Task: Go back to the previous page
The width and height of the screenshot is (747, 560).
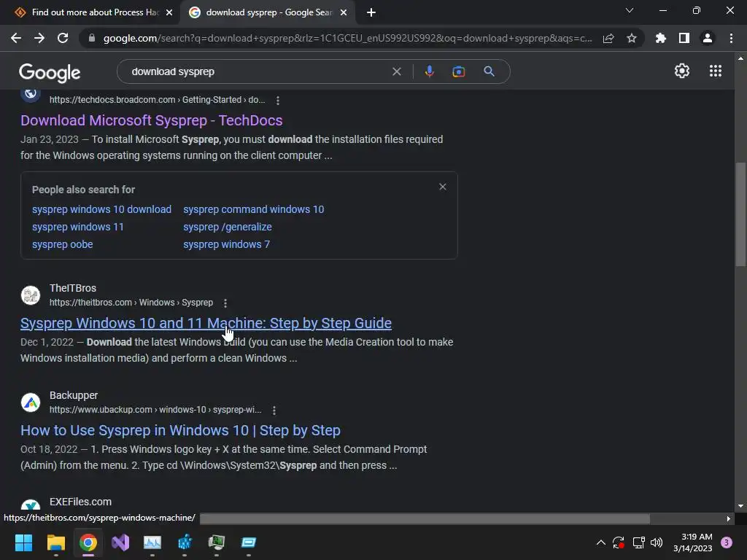Action: [x=16, y=38]
